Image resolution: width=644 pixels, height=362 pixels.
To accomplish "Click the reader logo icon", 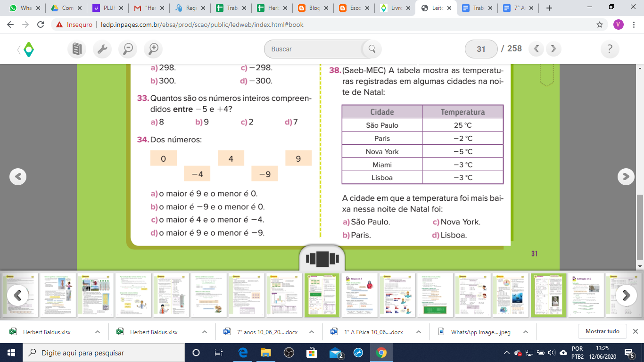I will click(29, 49).
